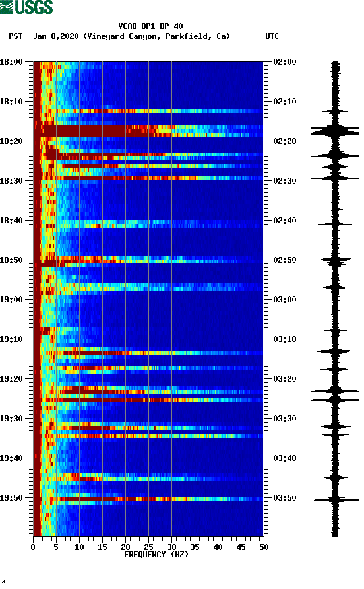Viewport: 364px width, 589px height.
Task: Select date text Jan 8,2020
Action: tap(55, 36)
